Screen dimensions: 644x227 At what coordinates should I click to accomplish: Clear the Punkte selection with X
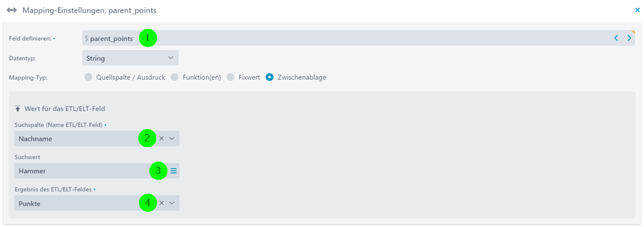pyautogui.click(x=161, y=203)
